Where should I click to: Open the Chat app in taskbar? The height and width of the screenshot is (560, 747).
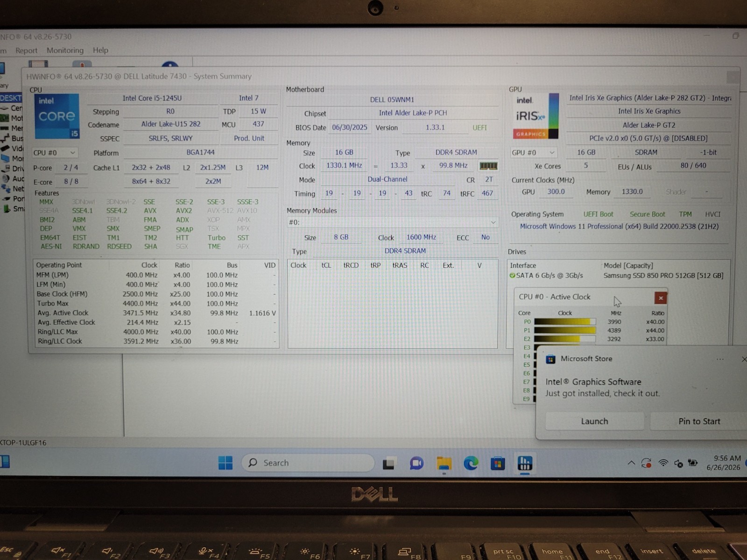[x=416, y=463]
